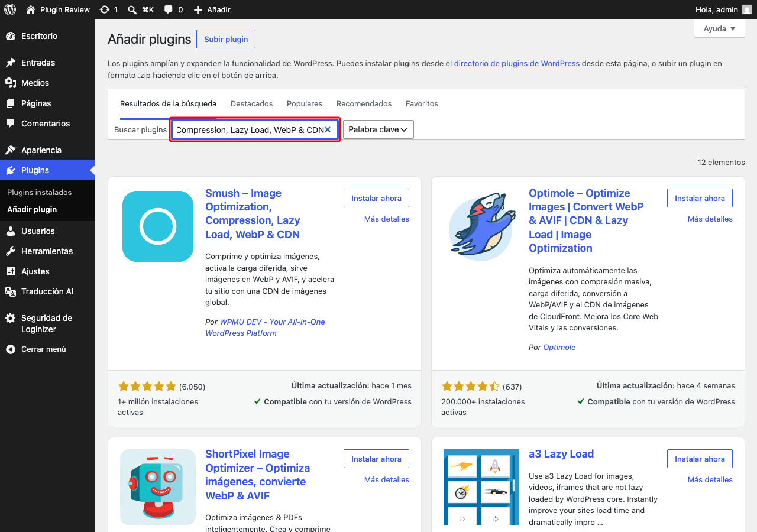
Task: Open the Smush plugin logo
Action: click(158, 226)
